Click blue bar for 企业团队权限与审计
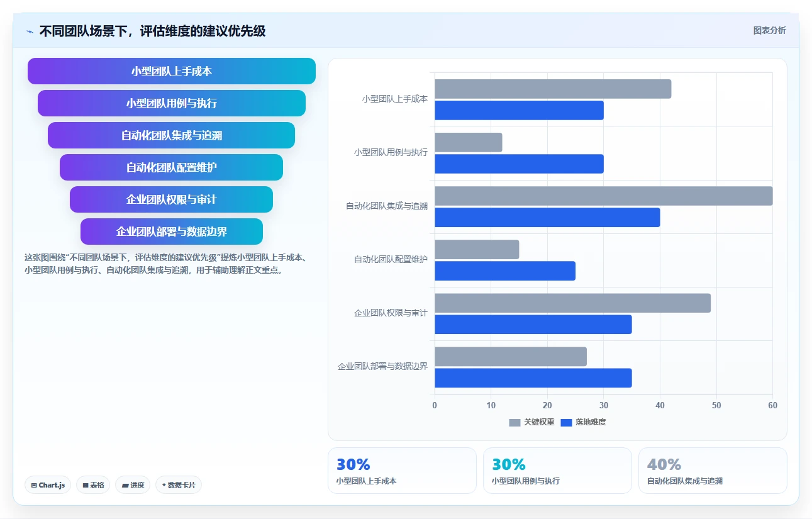812x519 pixels. 533,324
